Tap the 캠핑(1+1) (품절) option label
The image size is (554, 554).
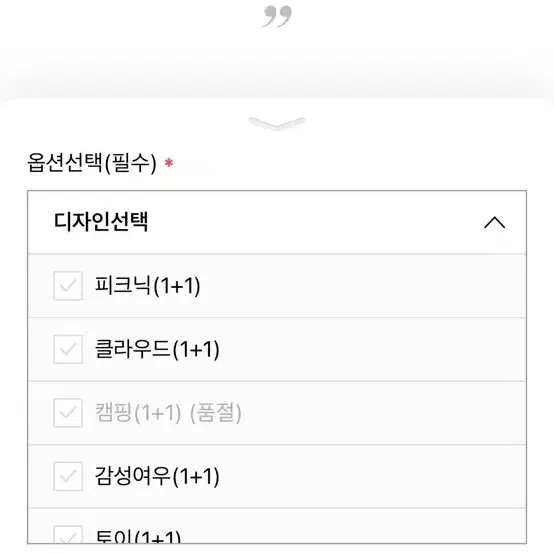[168, 413]
